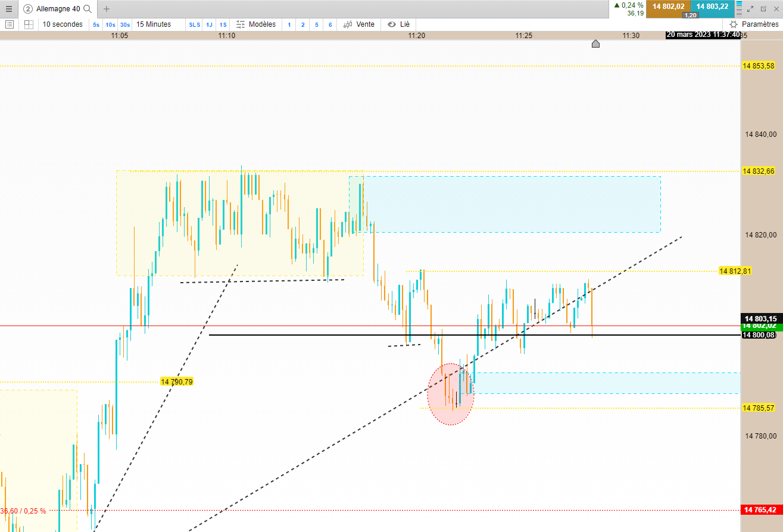Image resolution: width=783 pixels, height=532 pixels.
Task: Click the blue buy price 14 803,22
Action: pyautogui.click(x=712, y=7)
